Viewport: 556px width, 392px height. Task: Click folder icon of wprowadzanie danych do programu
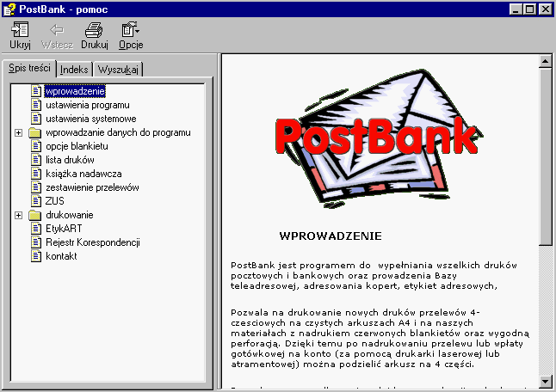click(x=34, y=132)
